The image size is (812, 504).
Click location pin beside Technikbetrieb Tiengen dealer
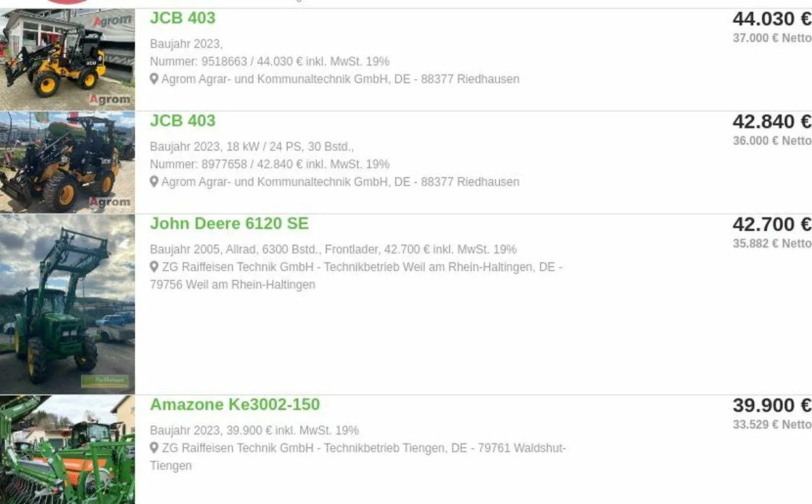(x=154, y=448)
